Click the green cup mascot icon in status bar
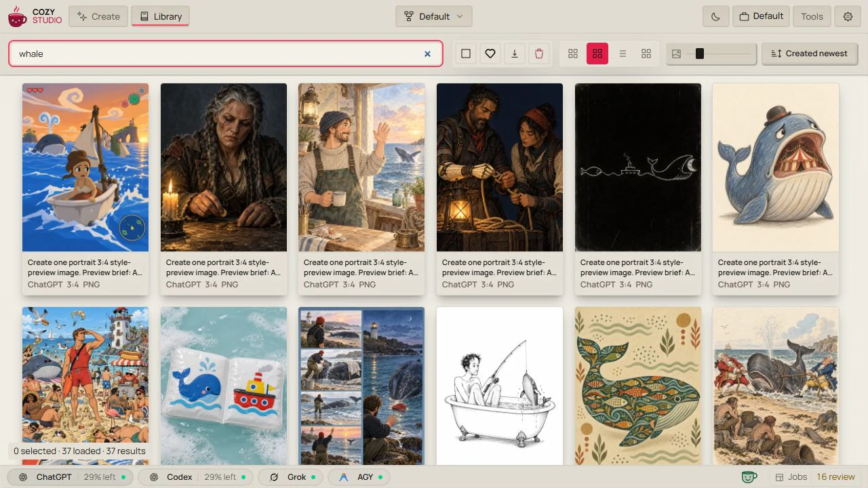Image resolution: width=868 pixels, height=488 pixels. tap(749, 477)
